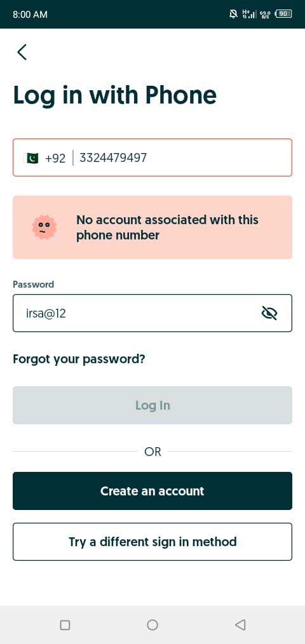This screenshot has width=305, height=644.
Task: Open Forgot your password link
Action: click(x=79, y=359)
